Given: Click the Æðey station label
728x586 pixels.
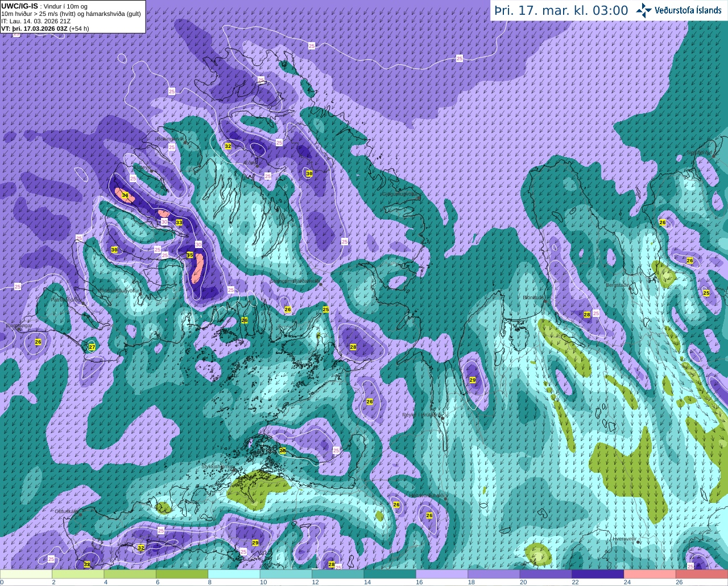Looking at the screenshot, I should coord(249,163).
